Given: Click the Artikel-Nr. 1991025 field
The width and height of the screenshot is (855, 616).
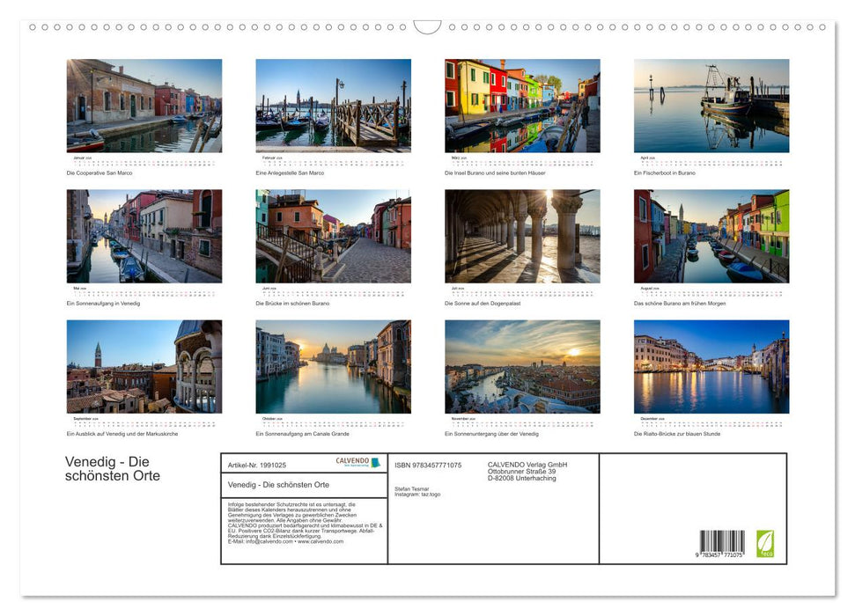Looking at the screenshot, I should (257, 465).
